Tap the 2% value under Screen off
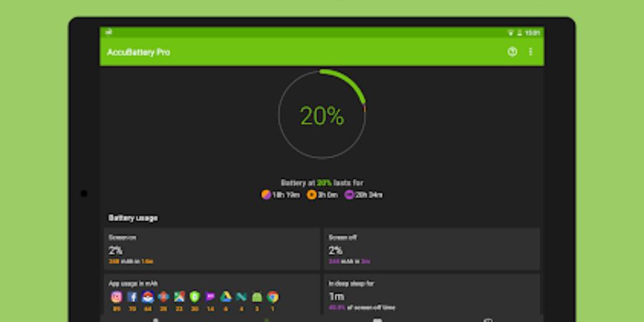 click(x=335, y=250)
